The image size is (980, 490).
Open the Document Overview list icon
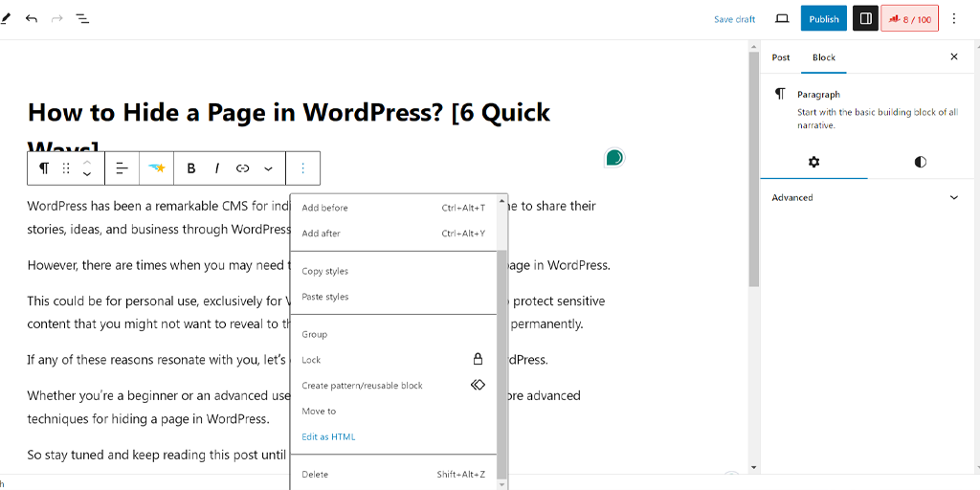[x=82, y=19]
